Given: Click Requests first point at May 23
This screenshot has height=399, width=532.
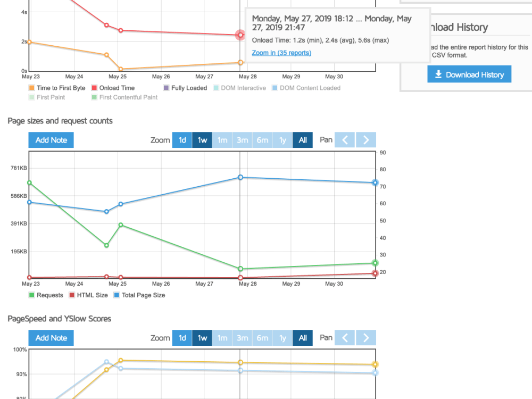Looking at the screenshot, I should (29, 183).
